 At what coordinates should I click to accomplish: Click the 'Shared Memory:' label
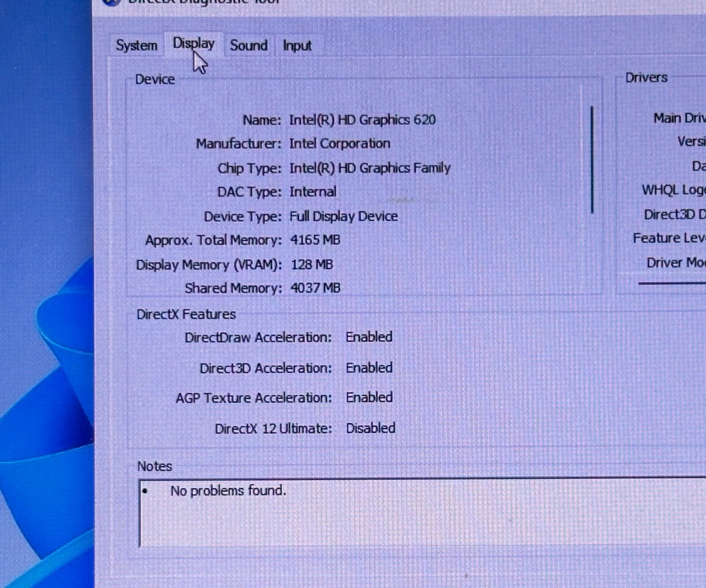233,288
